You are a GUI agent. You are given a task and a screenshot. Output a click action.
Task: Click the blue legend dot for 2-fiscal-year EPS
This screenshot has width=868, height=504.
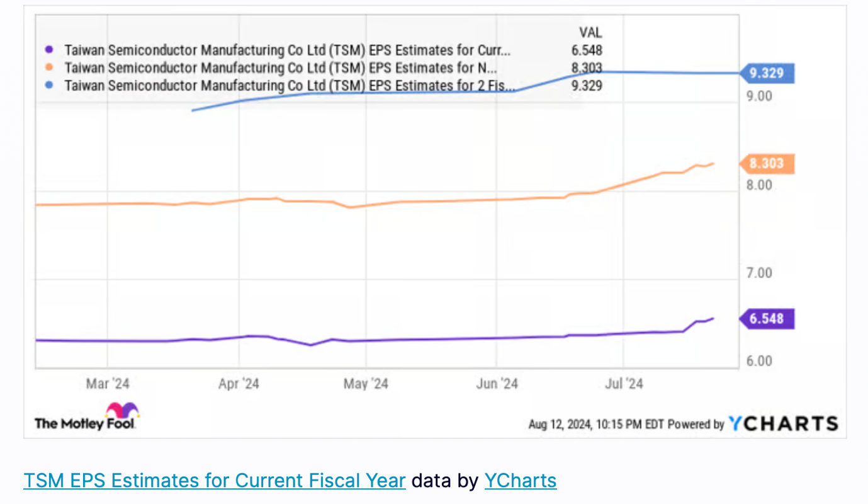click(50, 86)
